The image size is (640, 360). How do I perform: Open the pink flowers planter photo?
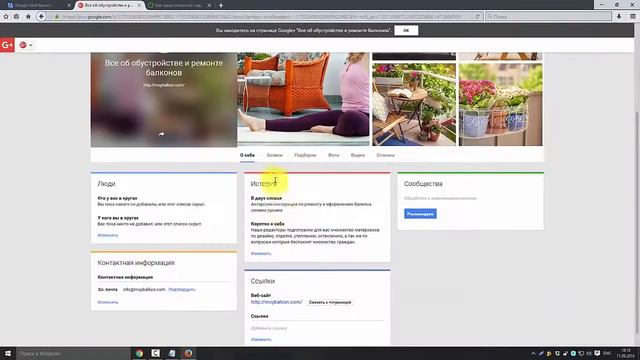(x=500, y=104)
